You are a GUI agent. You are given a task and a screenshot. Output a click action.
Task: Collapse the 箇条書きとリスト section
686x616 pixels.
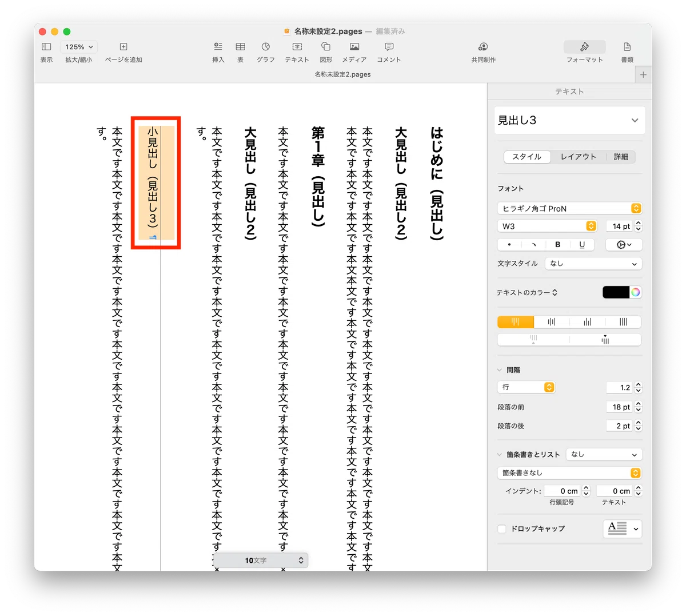coord(499,455)
